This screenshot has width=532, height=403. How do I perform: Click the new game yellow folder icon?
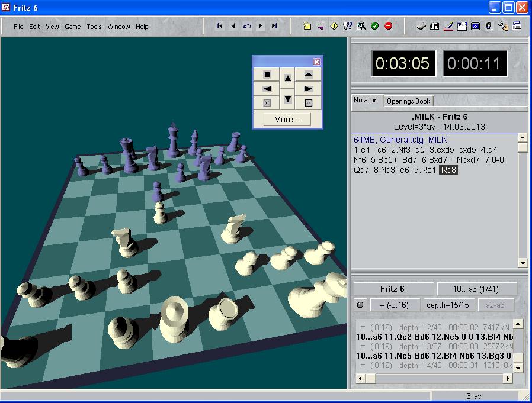click(307, 26)
